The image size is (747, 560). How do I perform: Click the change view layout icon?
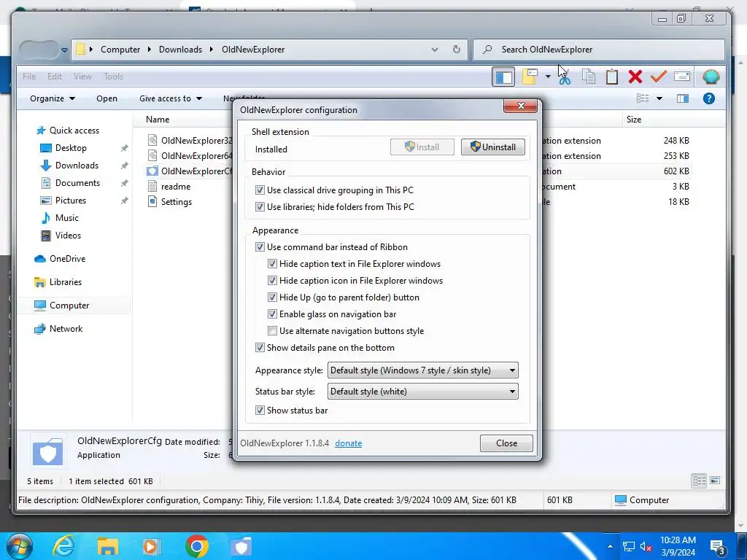[643, 98]
